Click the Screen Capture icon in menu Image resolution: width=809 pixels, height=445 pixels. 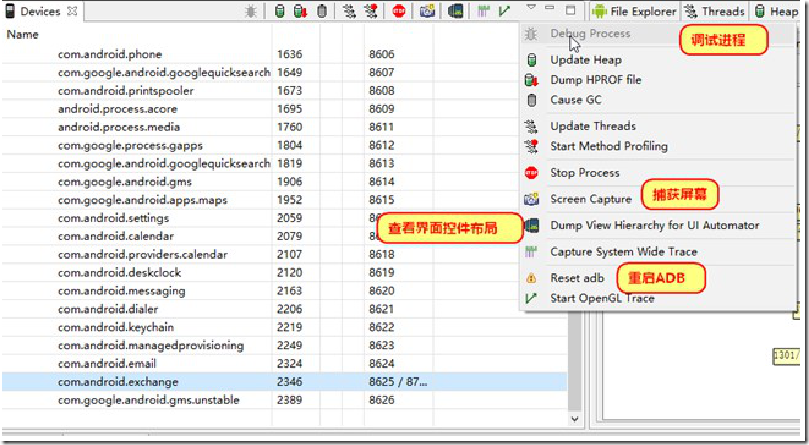click(531, 199)
